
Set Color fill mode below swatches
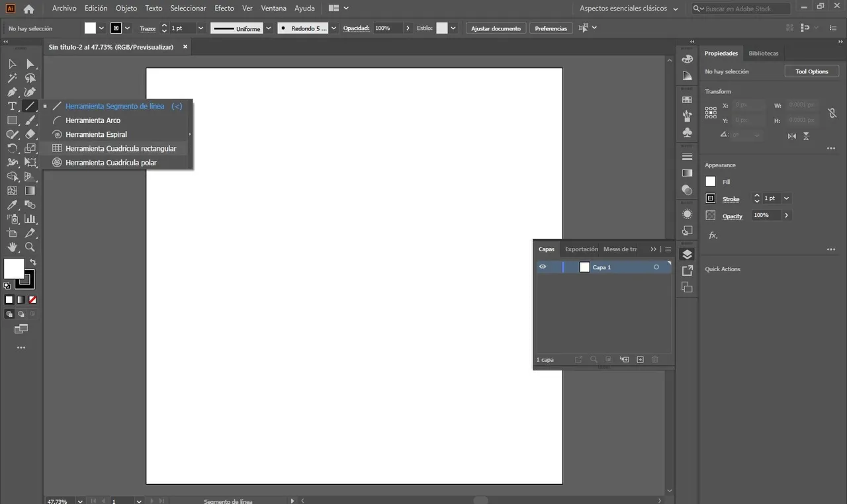point(9,300)
